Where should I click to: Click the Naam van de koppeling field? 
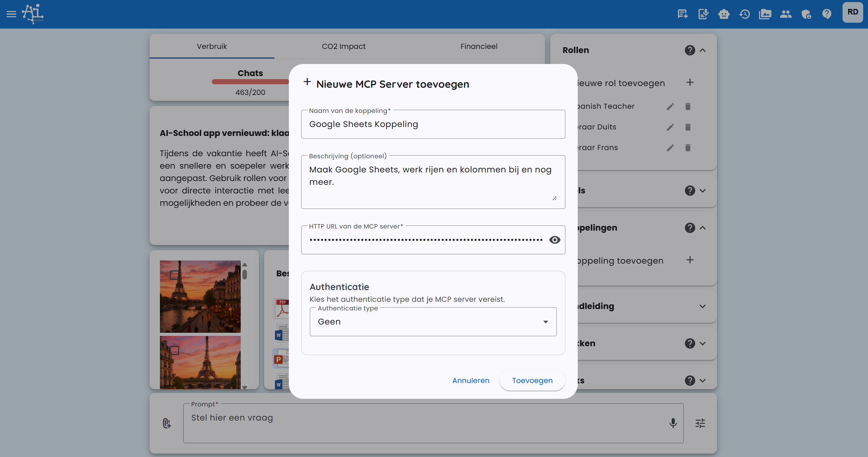(433, 124)
